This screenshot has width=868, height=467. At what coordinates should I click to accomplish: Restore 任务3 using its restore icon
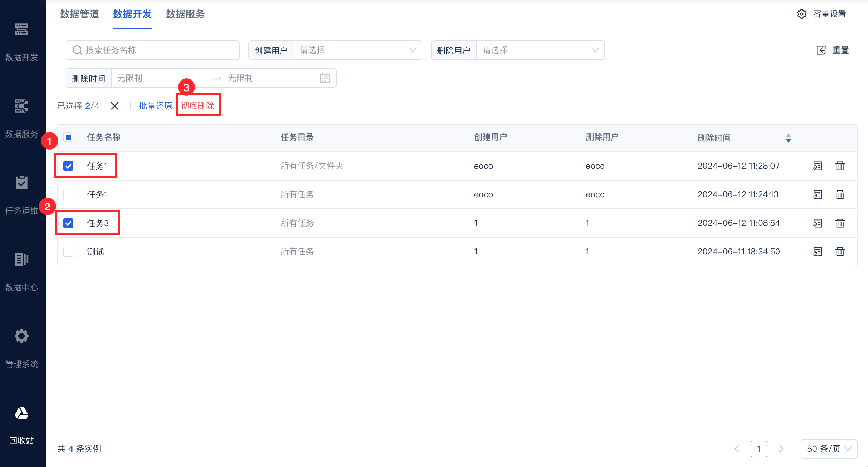pyautogui.click(x=817, y=223)
